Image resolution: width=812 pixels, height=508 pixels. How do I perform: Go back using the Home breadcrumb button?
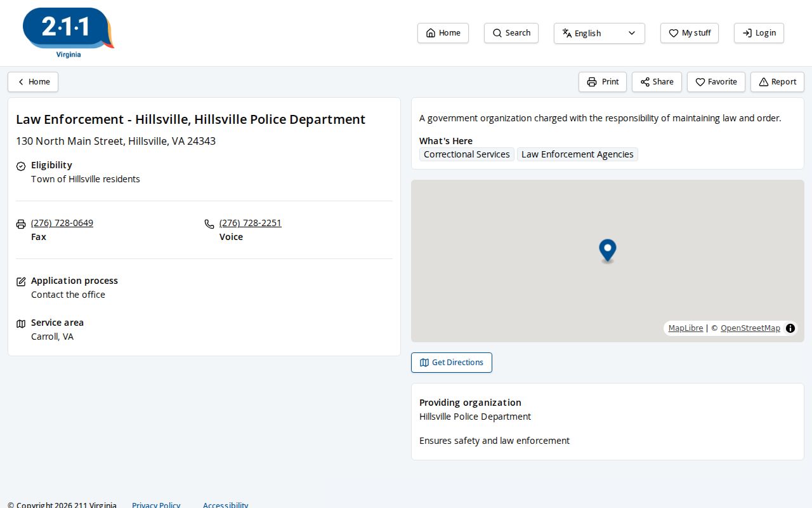pos(33,82)
